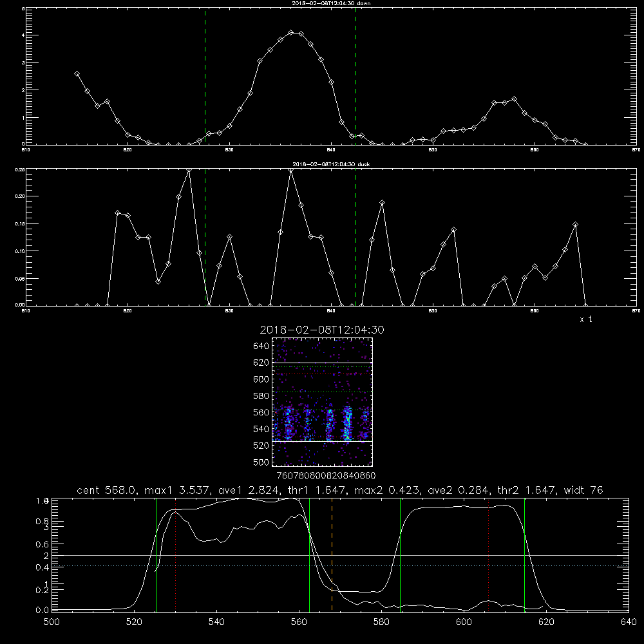Click the 'cent 568.0' statistic text
This screenshot has height=644, width=644.
coord(105,490)
